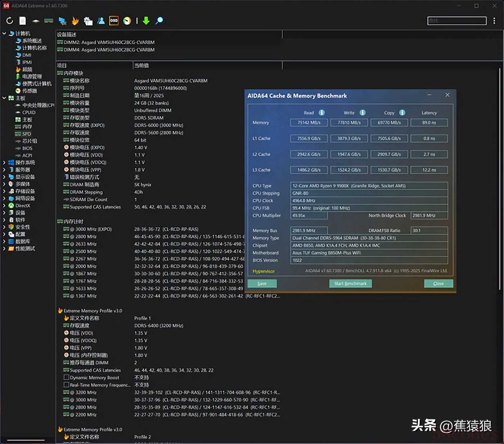Click the green download arrow icon
504x444 pixels.
[146, 21]
